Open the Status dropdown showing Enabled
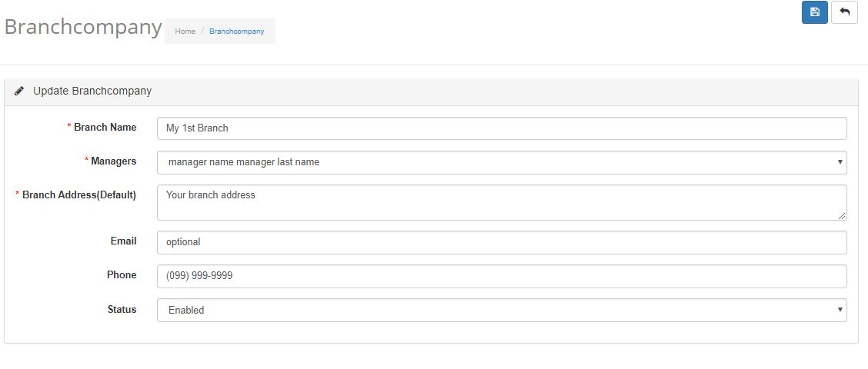This screenshot has width=868, height=369. pyautogui.click(x=502, y=310)
